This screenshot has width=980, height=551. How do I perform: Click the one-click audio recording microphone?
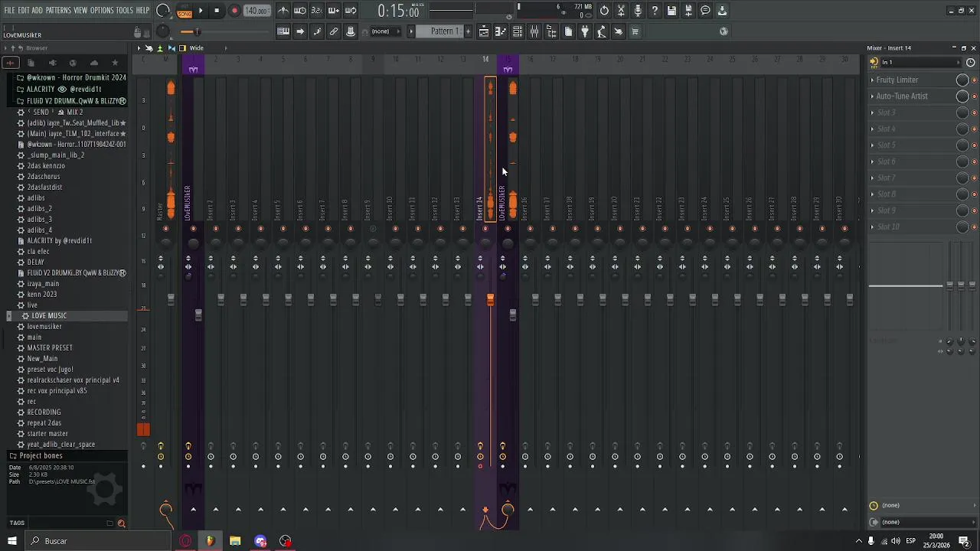(x=638, y=11)
